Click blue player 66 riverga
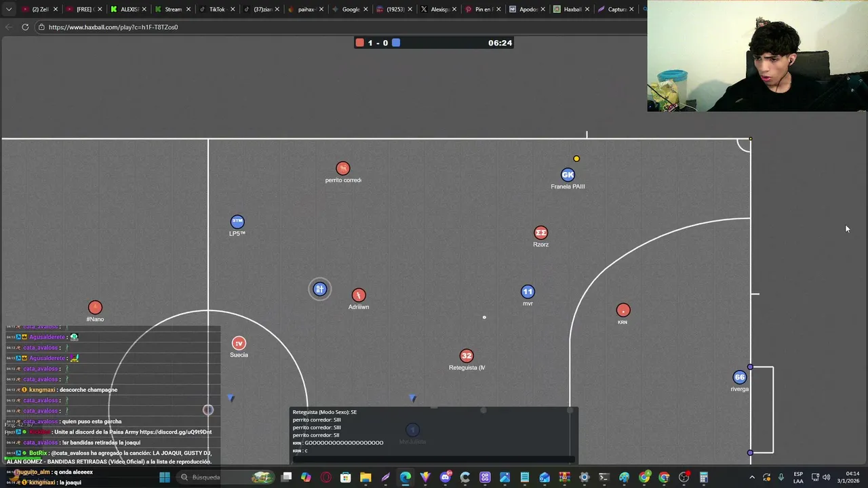Screen dimensions: 868x488 pyautogui.click(x=740, y=378)
